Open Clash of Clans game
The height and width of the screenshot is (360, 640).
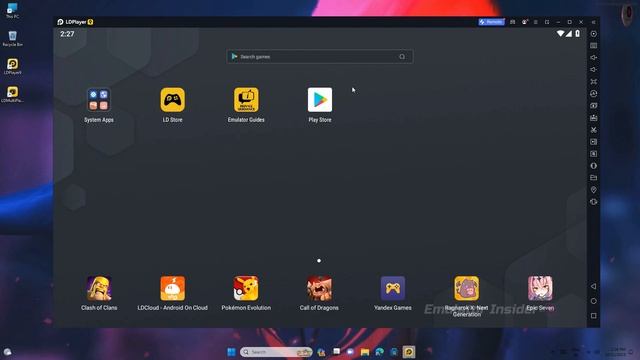[99, 288]
